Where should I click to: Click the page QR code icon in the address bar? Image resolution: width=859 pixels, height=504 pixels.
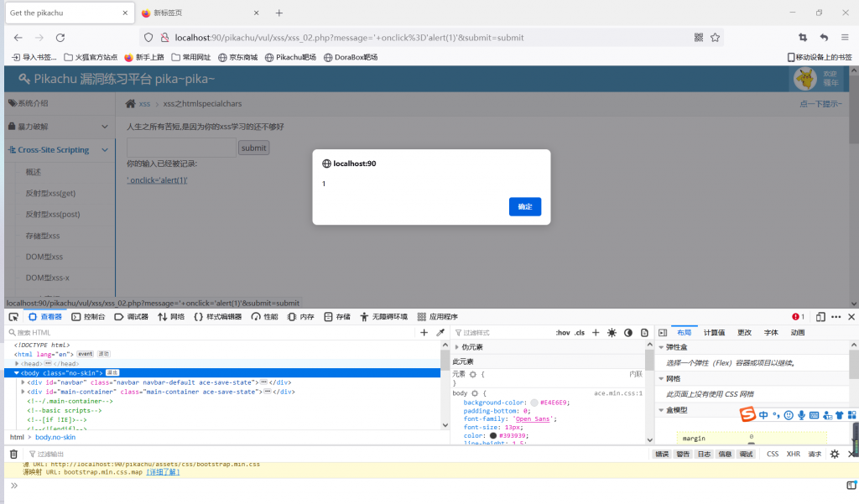coord(699,38)
